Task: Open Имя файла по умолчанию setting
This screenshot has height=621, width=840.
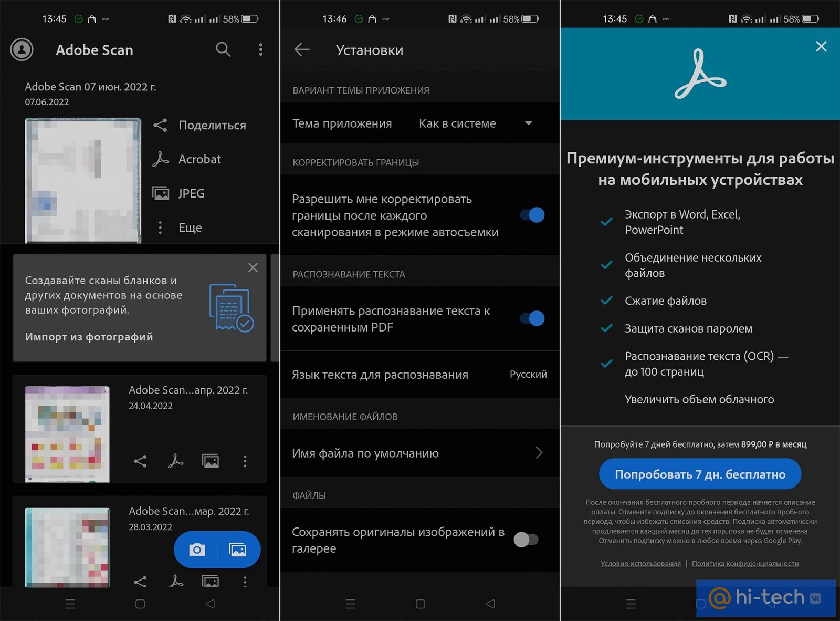Action: tap(419, 453)
